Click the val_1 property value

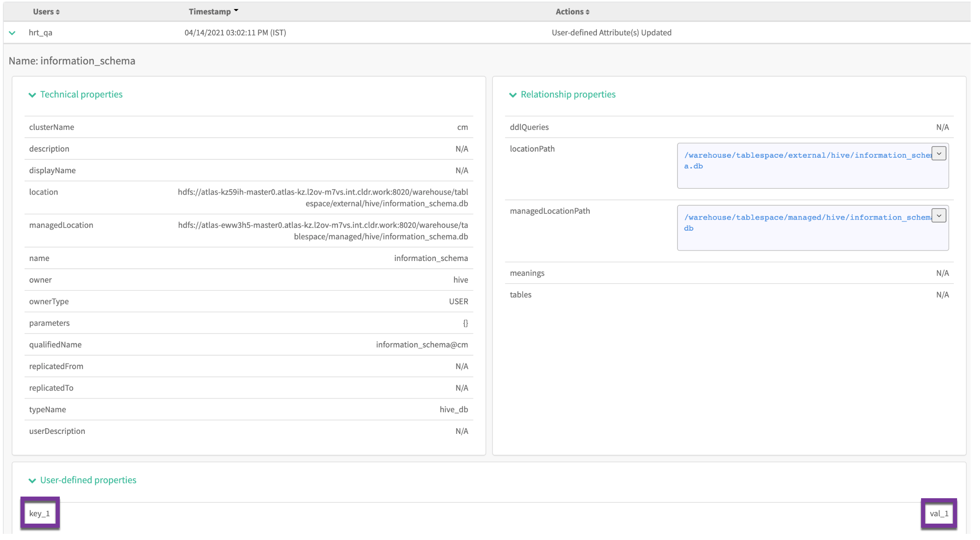(x=939, y=513)
